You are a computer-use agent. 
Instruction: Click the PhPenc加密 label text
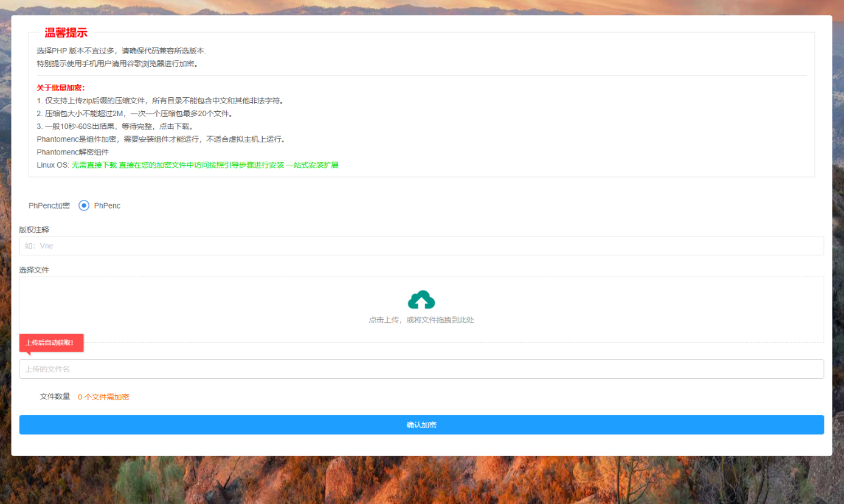pyautogui.click(x=49, y=205)
